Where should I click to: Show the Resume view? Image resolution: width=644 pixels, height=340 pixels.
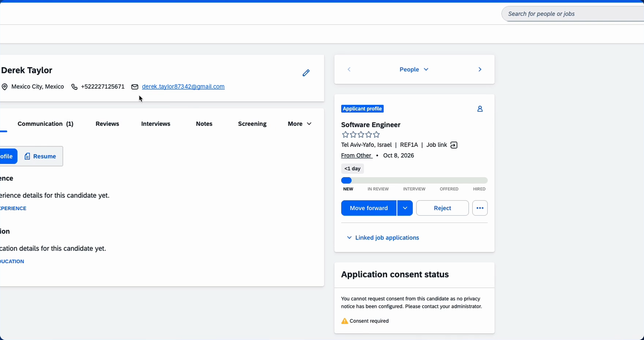[x=40, y=156]
